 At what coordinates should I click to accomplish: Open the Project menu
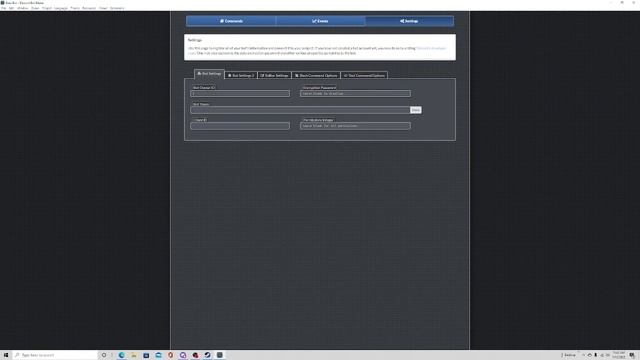click(47, 8)
